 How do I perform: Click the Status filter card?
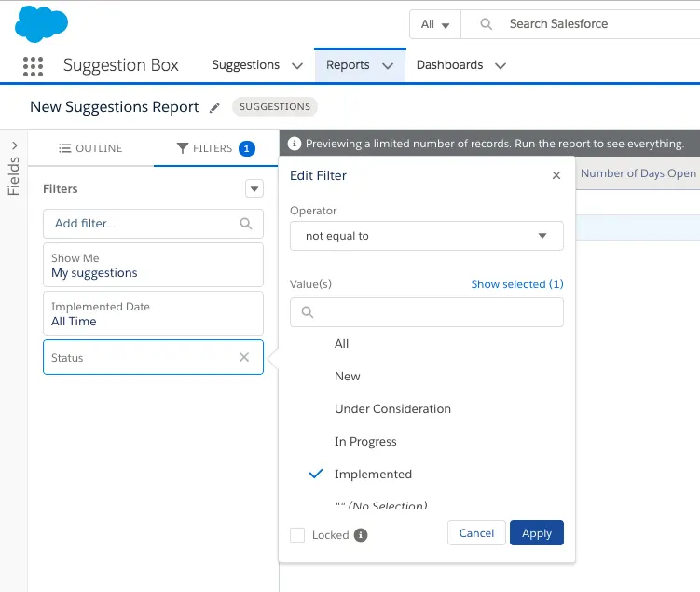point(153,357)
